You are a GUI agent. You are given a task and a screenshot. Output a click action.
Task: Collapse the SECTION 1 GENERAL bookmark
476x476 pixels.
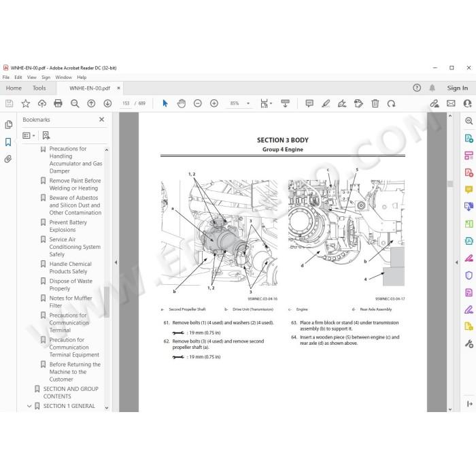(29, 406)
